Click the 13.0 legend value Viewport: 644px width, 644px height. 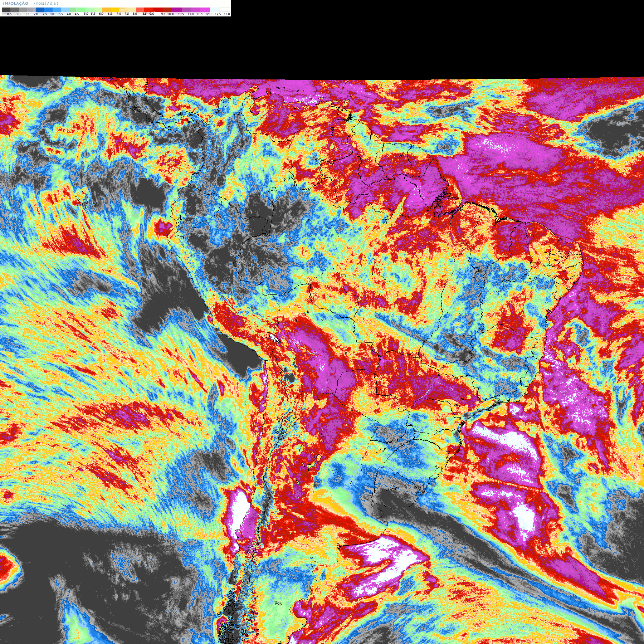[x=227, y=14]
